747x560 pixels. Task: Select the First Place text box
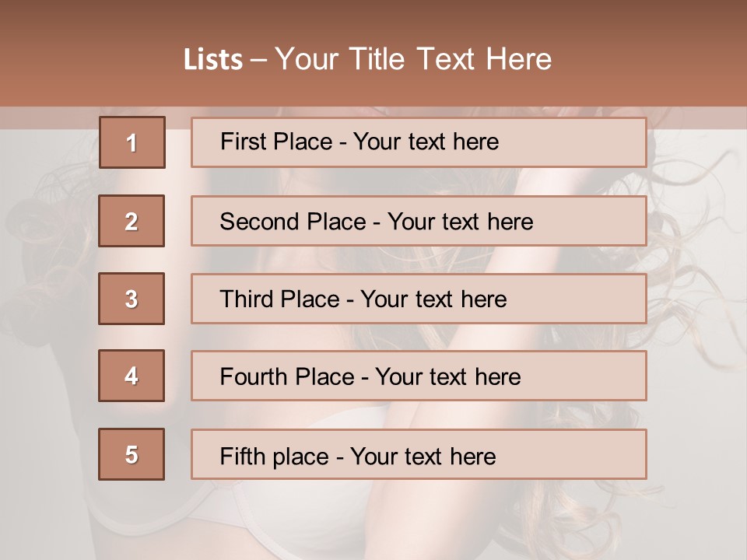pyautogui.click(x=419, y=142)
